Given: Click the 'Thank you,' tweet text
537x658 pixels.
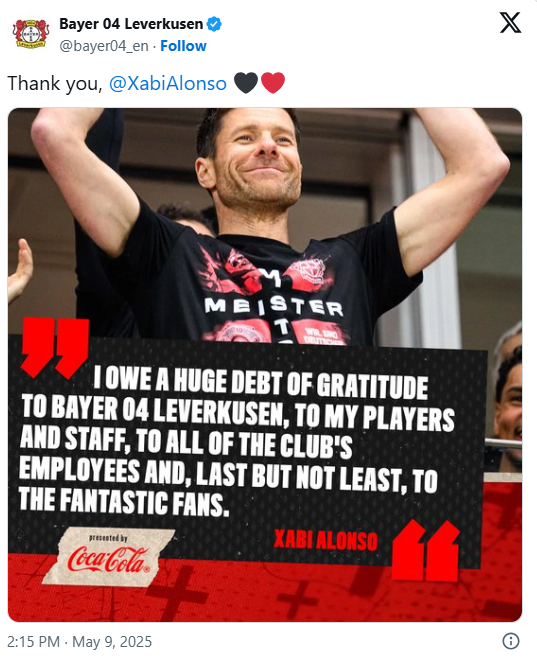Looking at the screenshot, I should pos(55,83).
